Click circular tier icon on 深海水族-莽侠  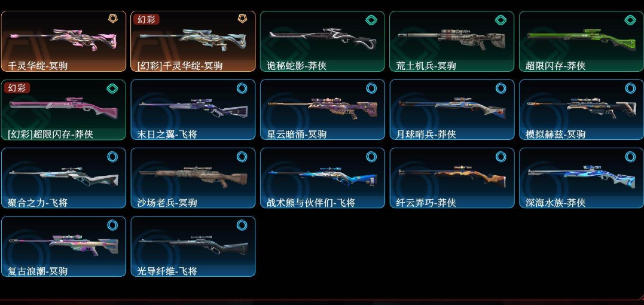click(x=630, y=157)
